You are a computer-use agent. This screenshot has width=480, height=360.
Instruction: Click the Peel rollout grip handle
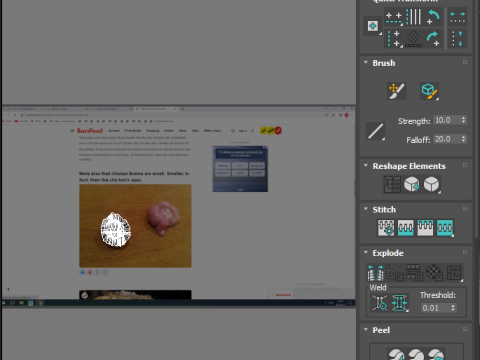(x=465, y=329)
